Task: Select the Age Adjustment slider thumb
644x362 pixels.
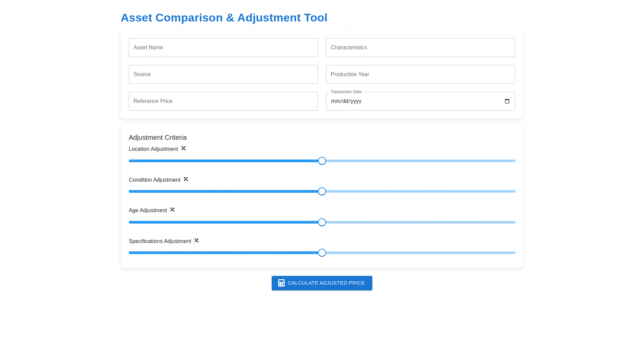Action: pos(322,222)
